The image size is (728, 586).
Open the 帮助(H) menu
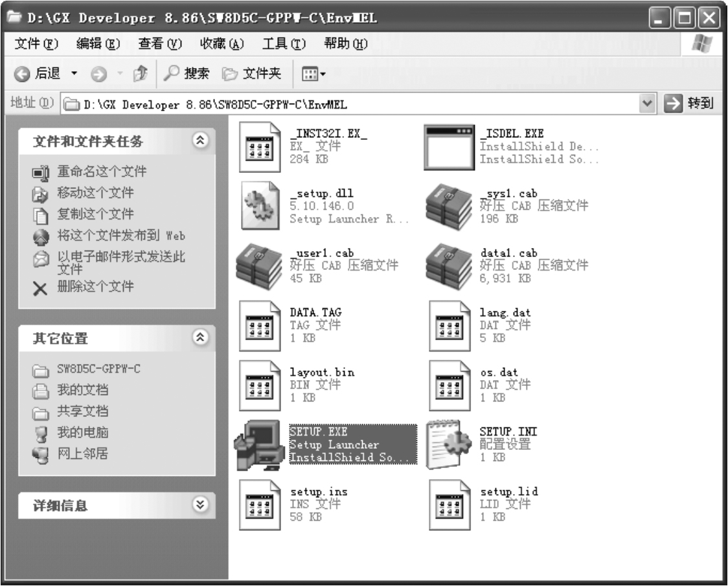pos(346,43)
